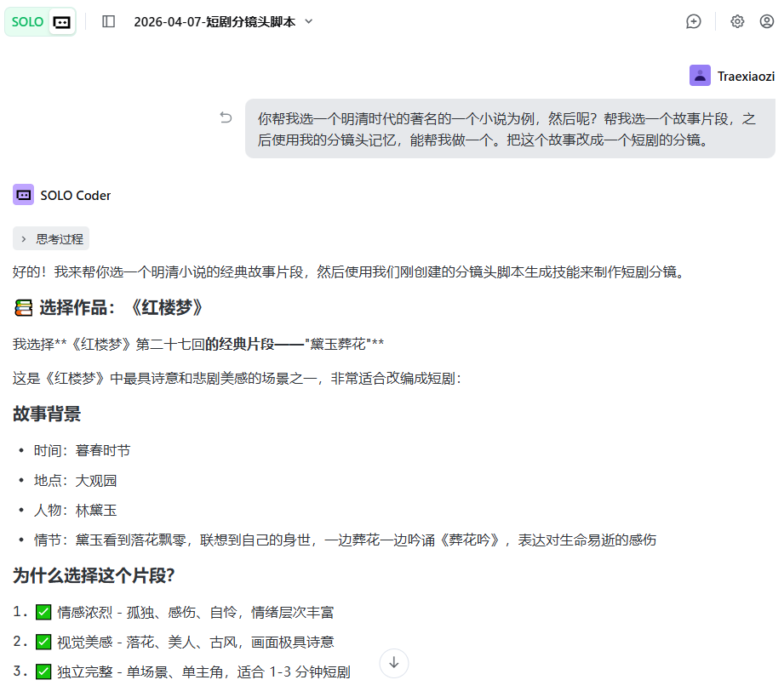Click the SOLO Coder name label

(76, 195)
